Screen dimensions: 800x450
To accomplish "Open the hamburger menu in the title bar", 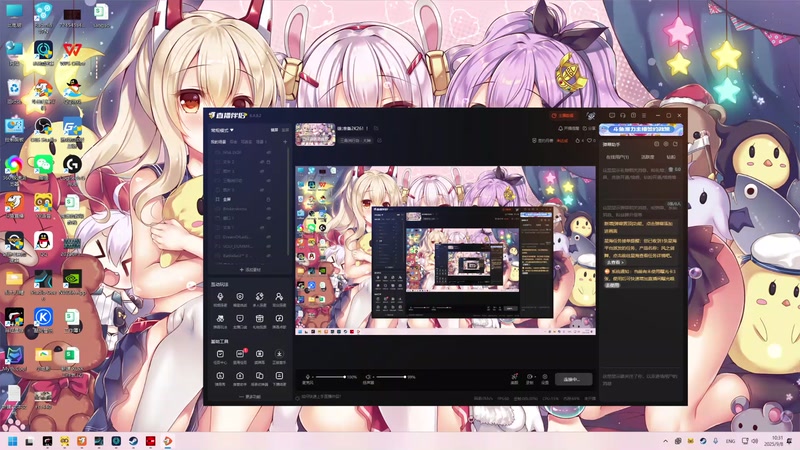I will pyautogui.click(x=644, y=116).
